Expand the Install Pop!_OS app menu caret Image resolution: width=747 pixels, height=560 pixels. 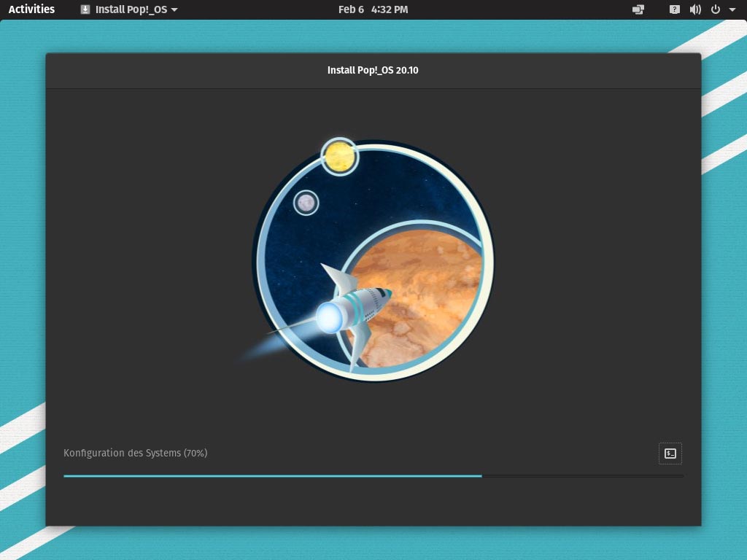[174, 9]
